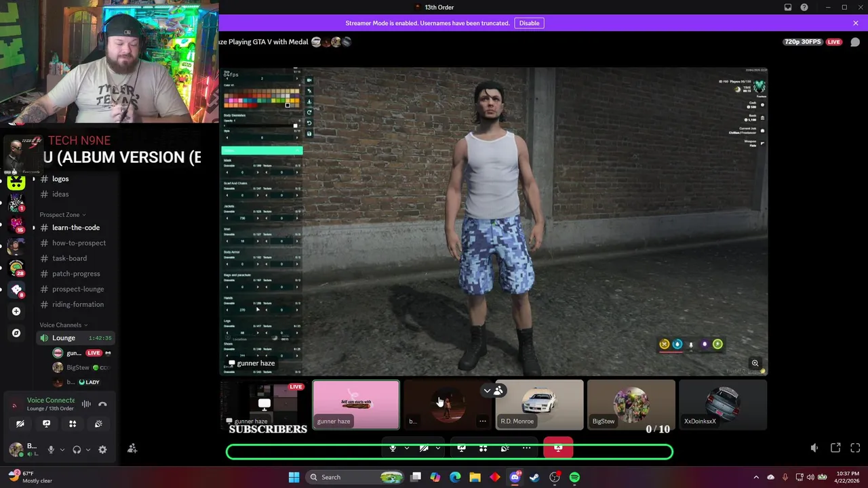Image resolution: width=868 pixels, height=488 pixels.
Task: Select gunner haze live stream tile
Action: click(264, 405)
